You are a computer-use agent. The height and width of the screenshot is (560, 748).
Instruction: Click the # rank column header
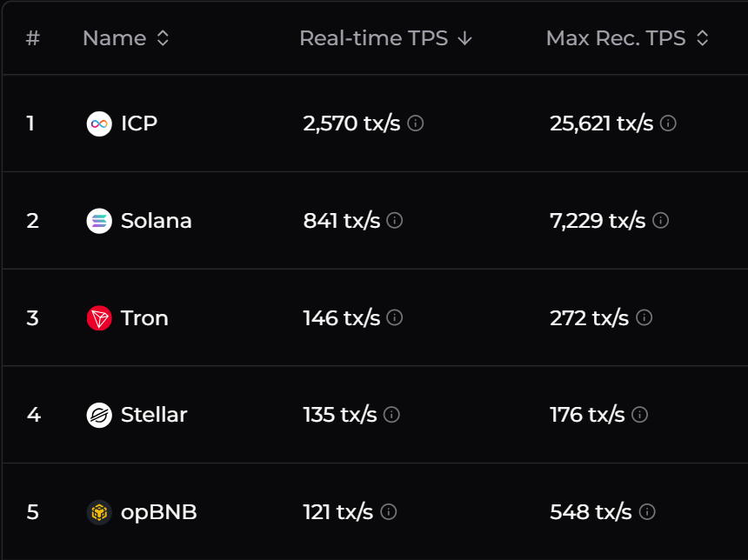[x=33, y=38]
